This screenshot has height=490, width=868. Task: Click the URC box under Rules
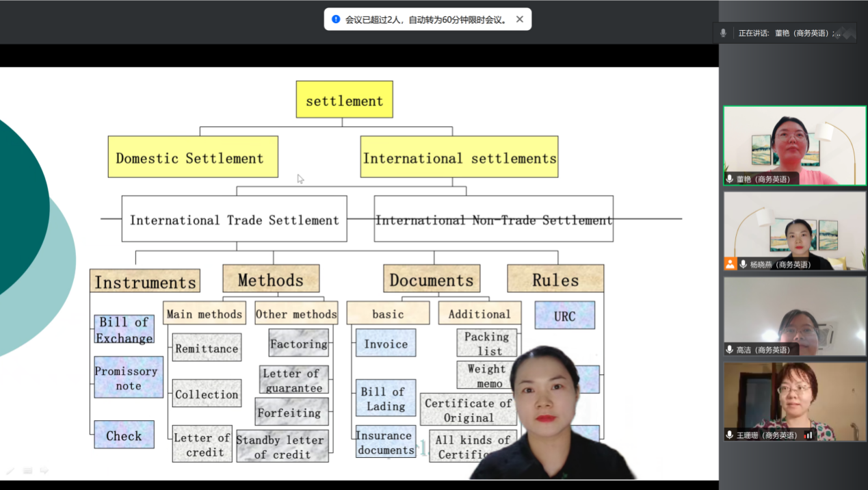click(x=564, y=315)
